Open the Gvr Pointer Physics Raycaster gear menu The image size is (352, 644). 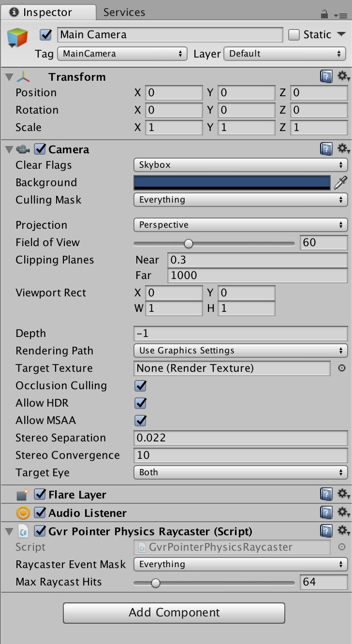pos(343,531)
